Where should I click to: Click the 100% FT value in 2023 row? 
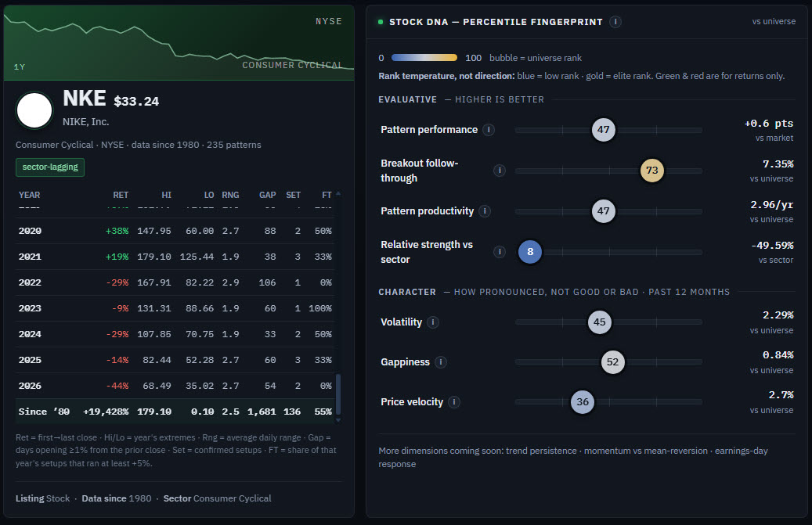click(320, 309)
